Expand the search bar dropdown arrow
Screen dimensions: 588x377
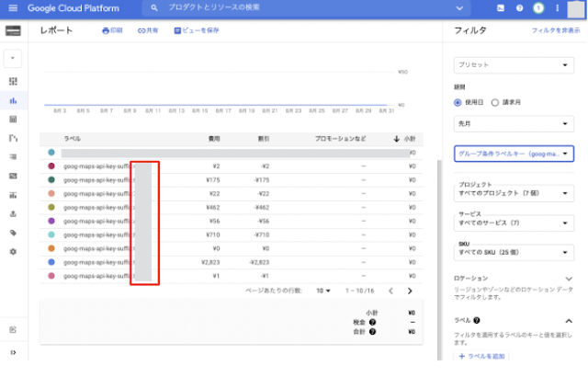coord(459,8)
